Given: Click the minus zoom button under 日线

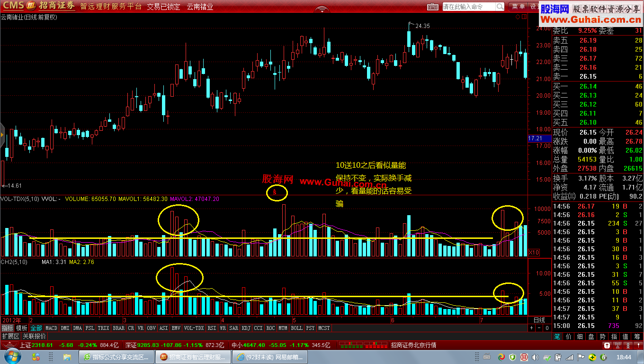Looking at the screenshot, I should [539, 328].
